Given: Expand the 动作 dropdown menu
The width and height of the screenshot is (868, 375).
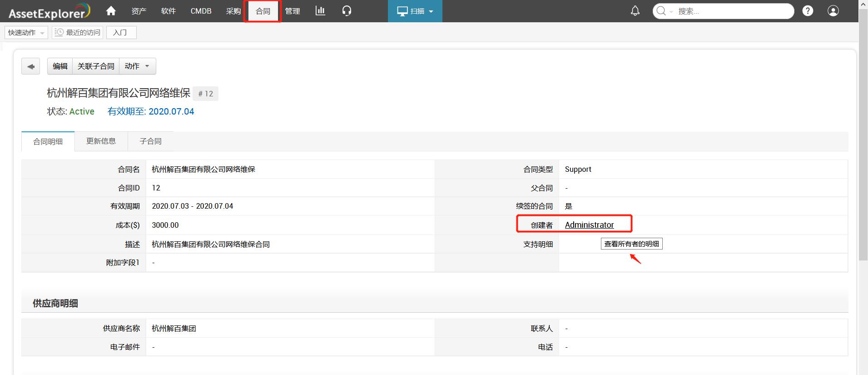Looking at the screenshot, I should click(x=137, y=66).
